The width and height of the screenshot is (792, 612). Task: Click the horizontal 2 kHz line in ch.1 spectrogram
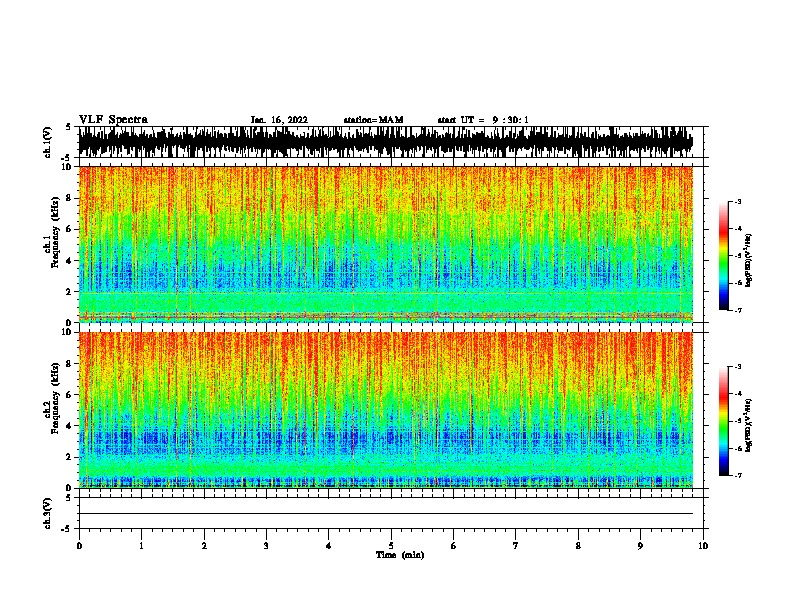pyautogui.click(x=385, y=293)
